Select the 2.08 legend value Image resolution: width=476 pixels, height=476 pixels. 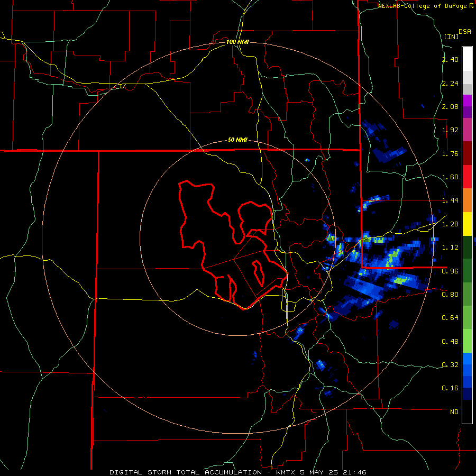point(450,106)
